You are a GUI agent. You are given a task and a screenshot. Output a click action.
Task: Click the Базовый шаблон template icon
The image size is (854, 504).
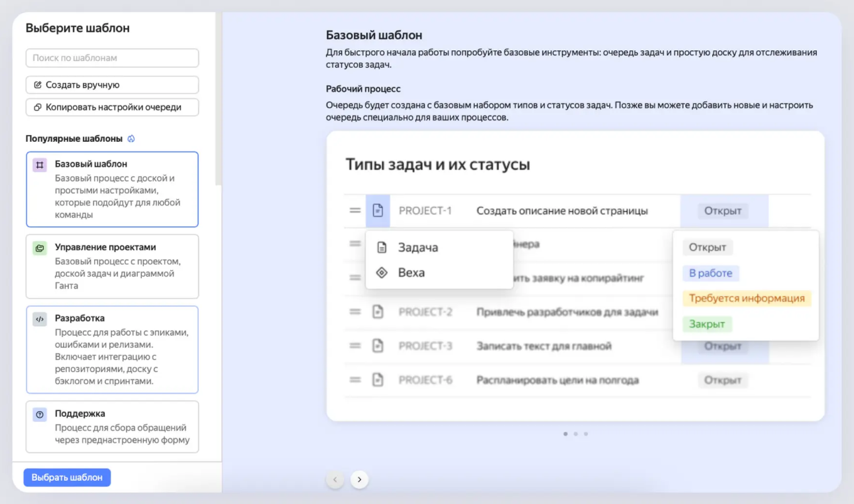click(x=39, y=163)
